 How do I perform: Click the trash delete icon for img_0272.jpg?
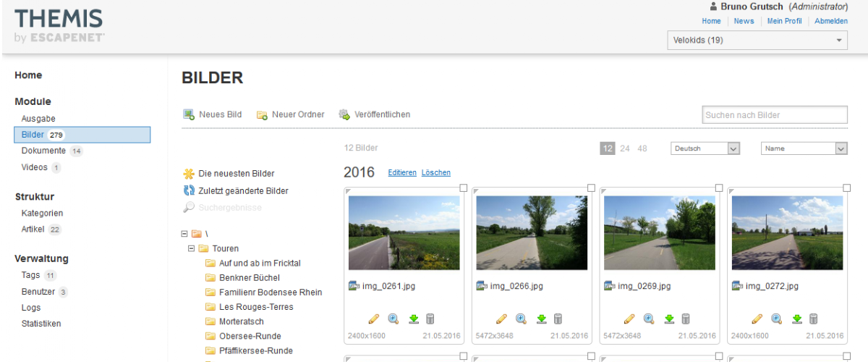click(x=814, y=319)
